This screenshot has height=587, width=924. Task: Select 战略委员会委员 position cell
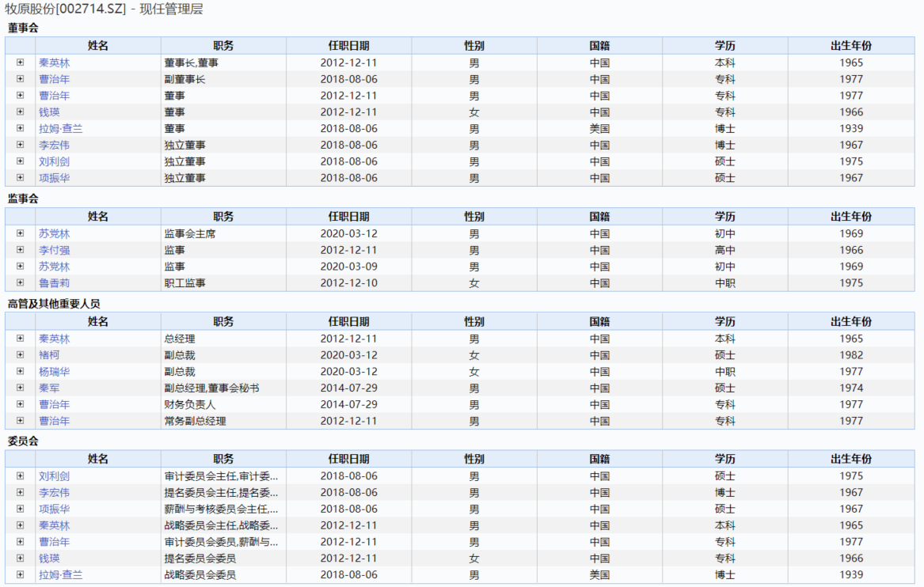tap(223, 574)
